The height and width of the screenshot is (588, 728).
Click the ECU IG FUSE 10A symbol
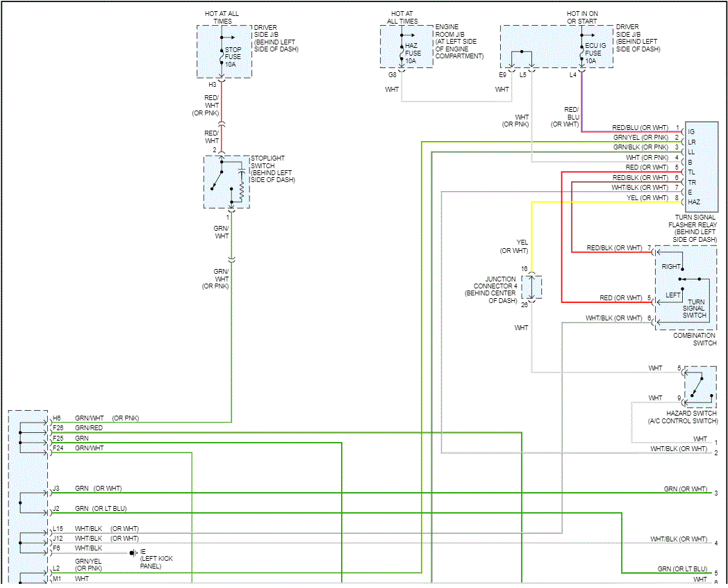click(581, 53)
